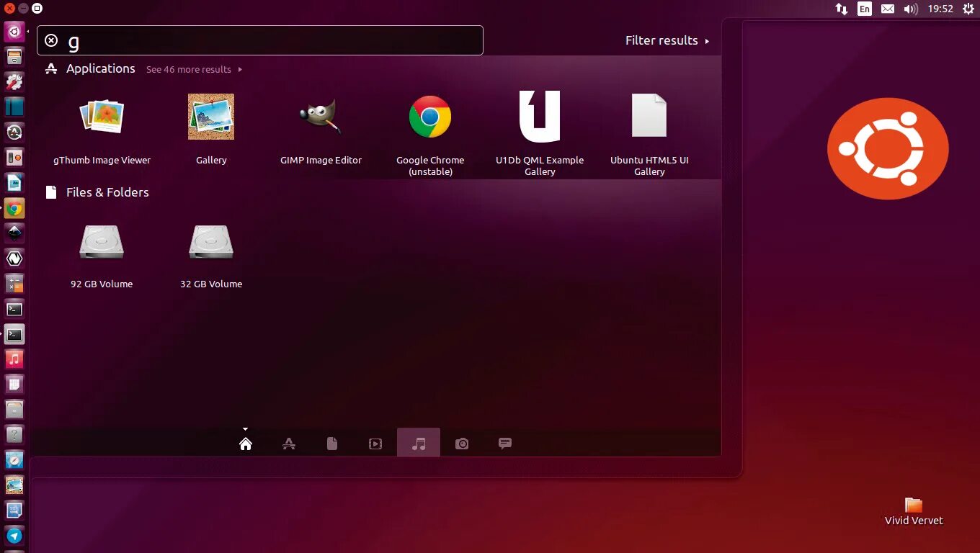
Task: Launch Google Chrome (unstable)
Action: tap(430, 135)
